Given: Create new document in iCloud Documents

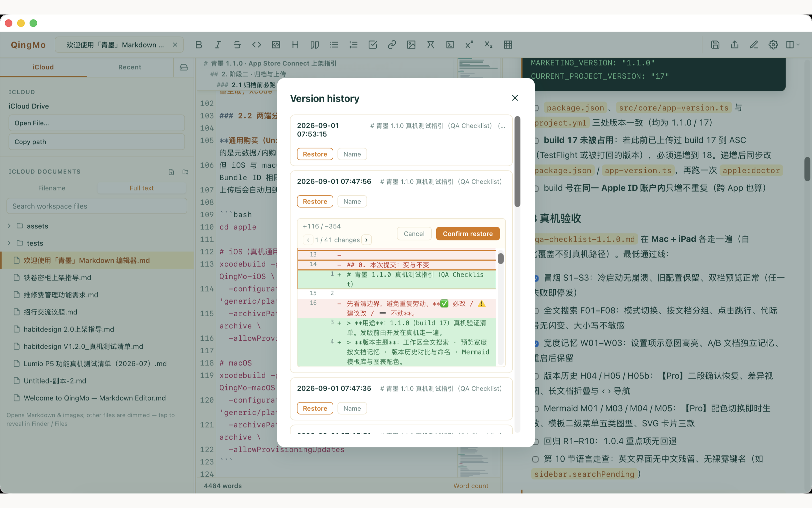Looking at the screenshot, I should (x=171, y=172).
